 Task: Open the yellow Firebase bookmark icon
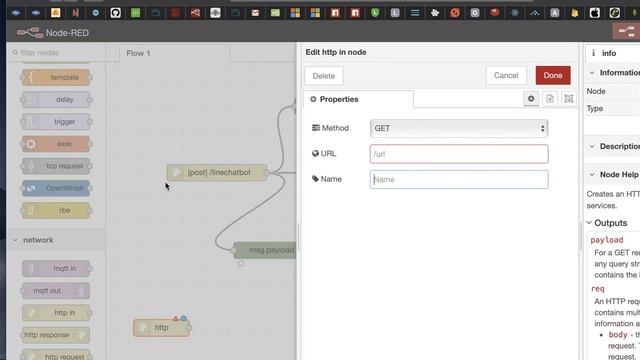pos(575,13)
